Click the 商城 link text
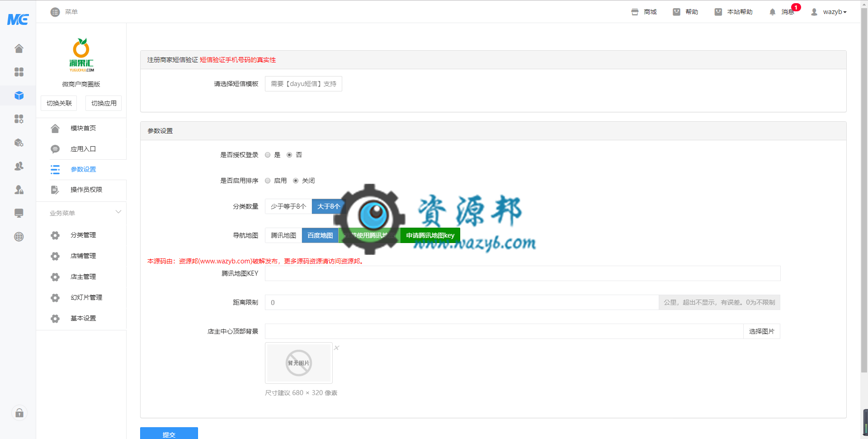 coord(650,12)
